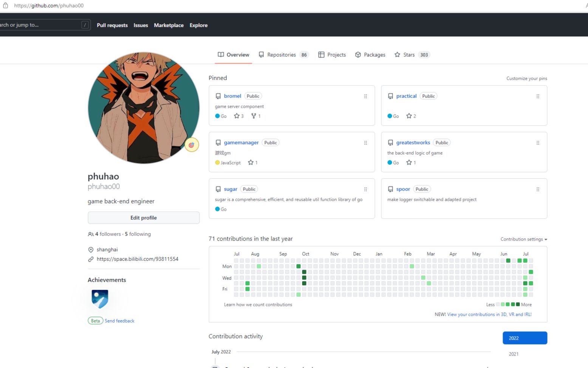Click the darkest green legend square
Image resolution: width=588 pixels, height=368 pixels.
pos(518,304)
